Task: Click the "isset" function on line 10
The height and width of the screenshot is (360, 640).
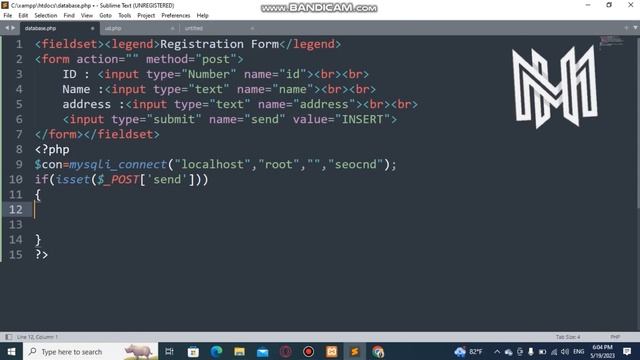Action: point(73,180)
